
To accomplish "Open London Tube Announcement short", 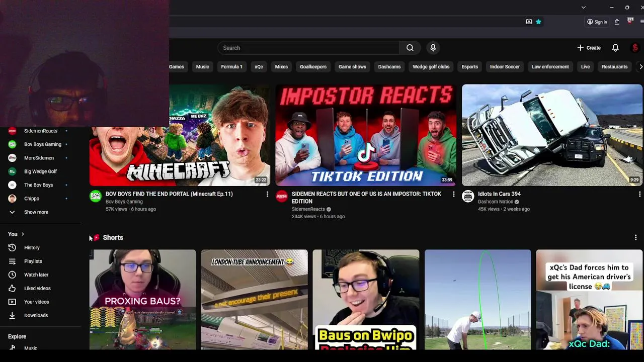I will click(x=254, y=300).
